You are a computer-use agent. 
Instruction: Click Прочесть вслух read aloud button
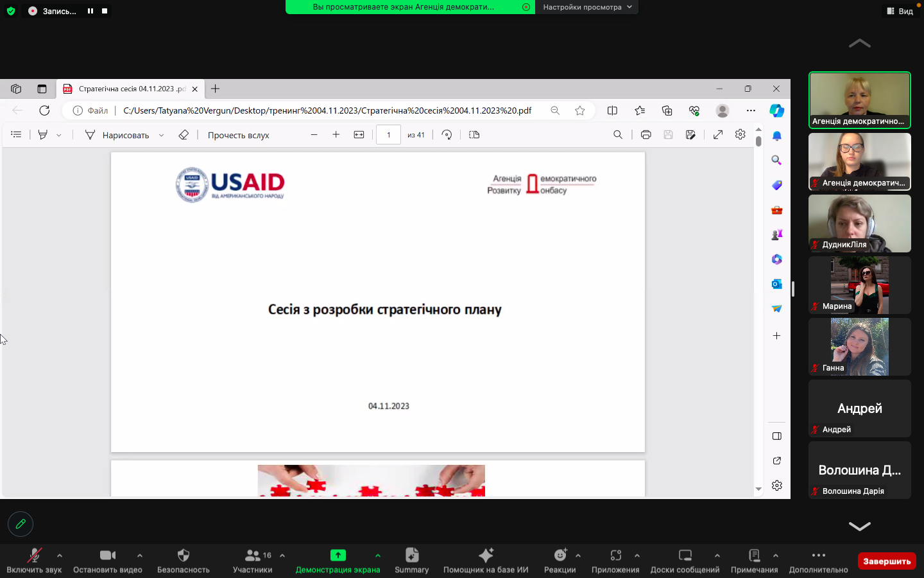pos(238,136)
